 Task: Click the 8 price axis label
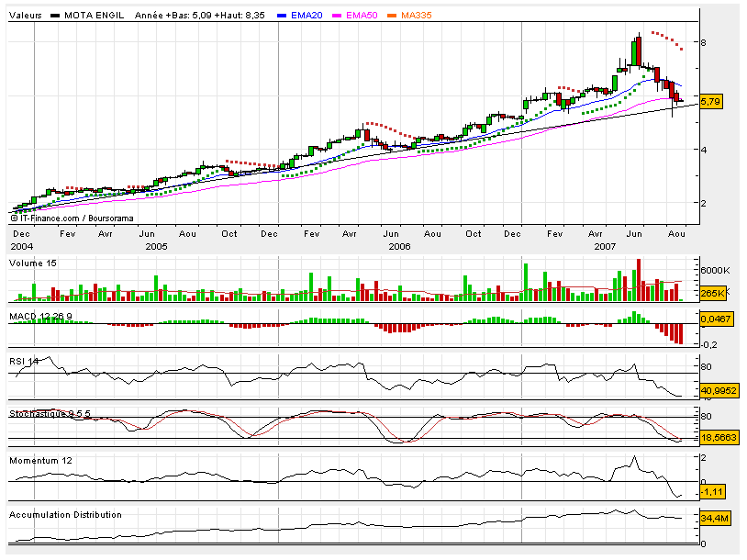(703, 42)
